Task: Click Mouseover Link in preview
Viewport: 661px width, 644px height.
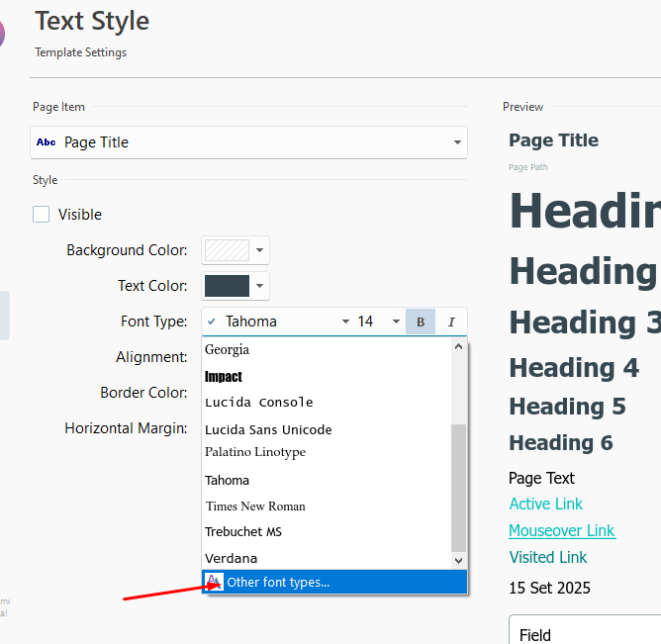Action: 562,531
